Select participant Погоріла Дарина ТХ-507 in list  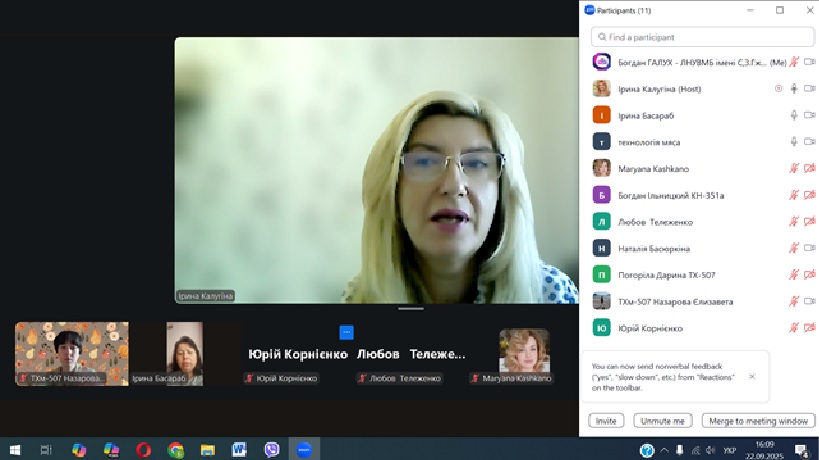[667, 275]
